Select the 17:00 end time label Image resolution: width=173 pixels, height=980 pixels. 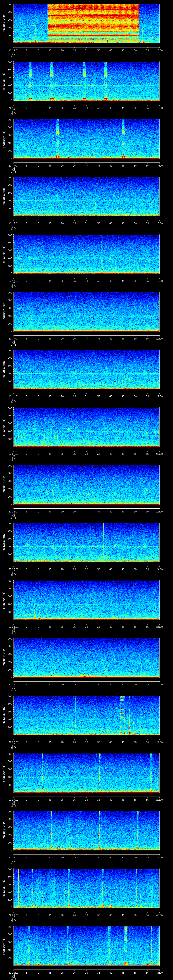click(159, 166)
